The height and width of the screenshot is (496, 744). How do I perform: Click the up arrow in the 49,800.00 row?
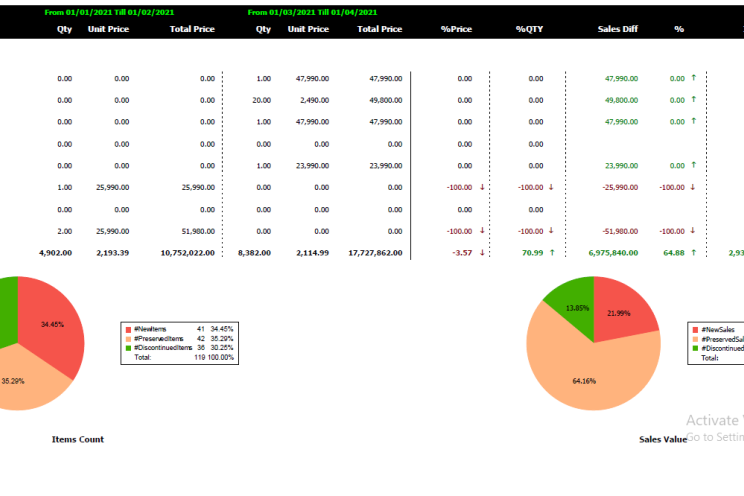pyautogui.click(x=693, y=99)
